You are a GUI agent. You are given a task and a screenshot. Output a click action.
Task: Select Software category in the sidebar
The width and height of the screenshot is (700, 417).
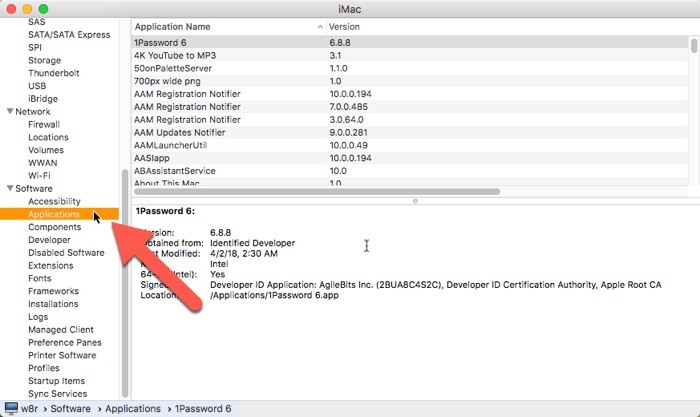(x=34, y=188)
